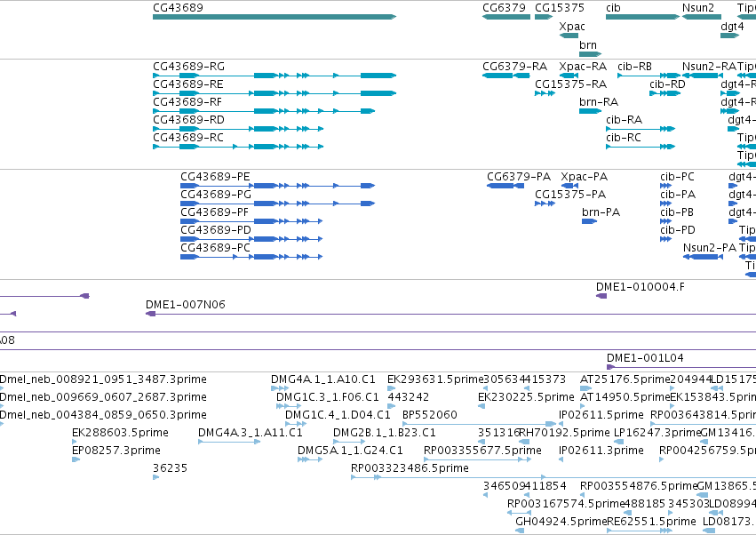Select the IP02611.3prime EST
The width and height of the screenshot is (756, 535).
coord(561,459)
